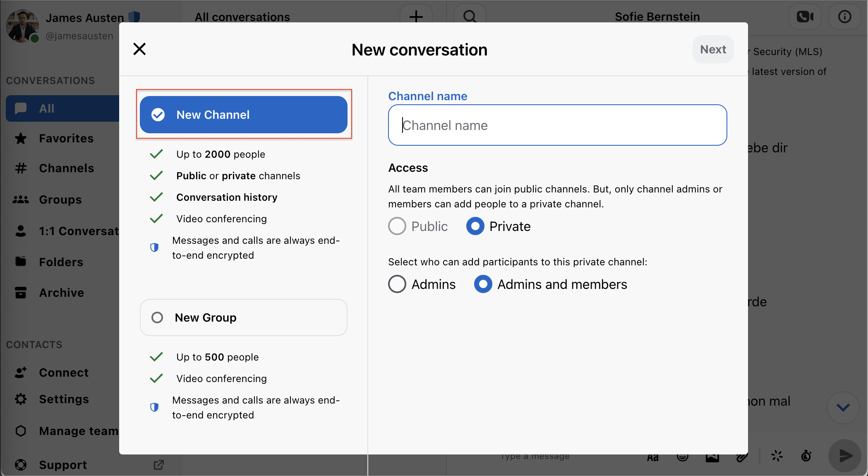Viewport: 868px width, 476px height.
Task: Click the Folders icon in sidebar
Action: pyautogui.click(x=21, y=262)
